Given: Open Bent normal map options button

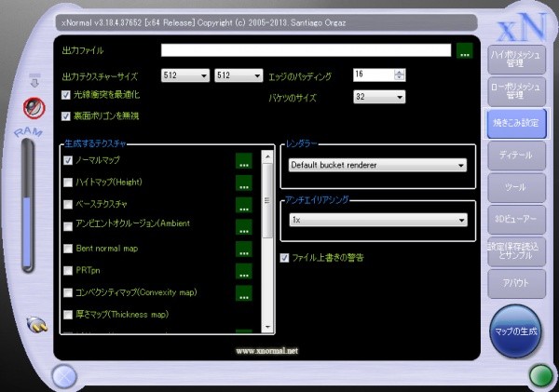Looking at the screenshot, I should coord(244,250).
